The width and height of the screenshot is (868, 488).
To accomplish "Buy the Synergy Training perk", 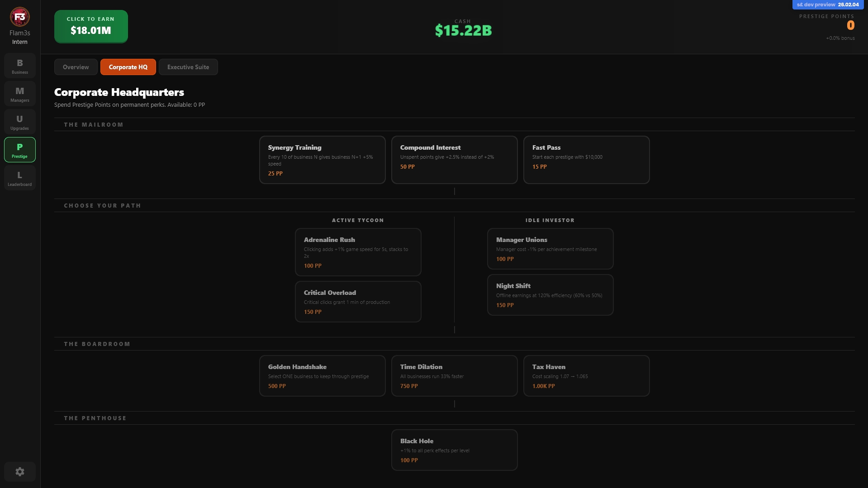I will pyautogui.click(x=322, y=160).
